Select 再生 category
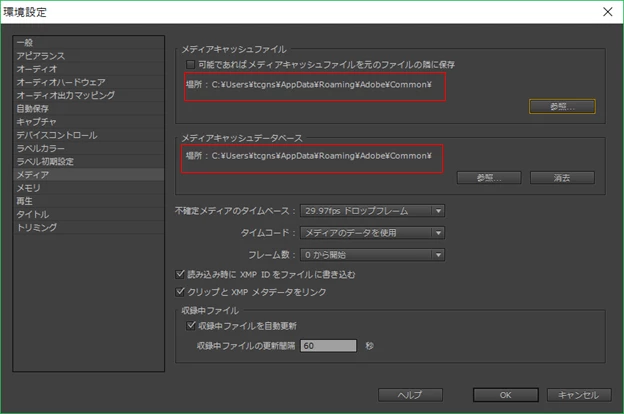Screen dimensions: 624x414 click(88, 201)
